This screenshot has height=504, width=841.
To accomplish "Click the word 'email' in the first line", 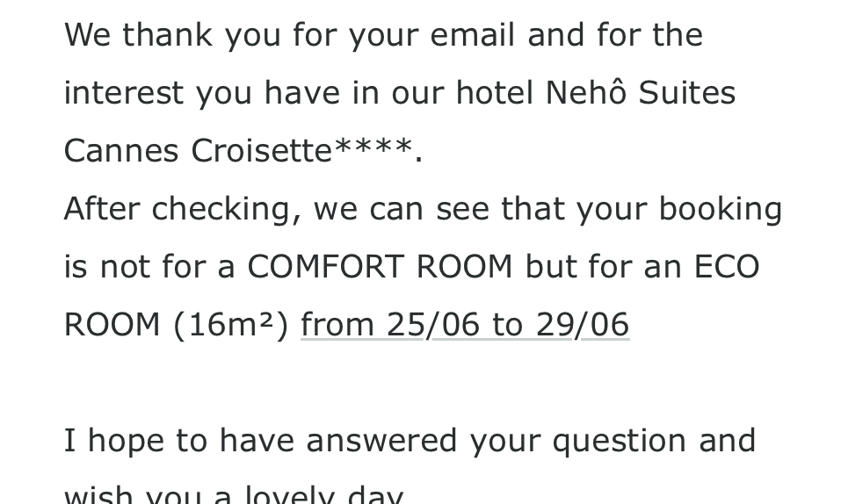I will 473,35.
